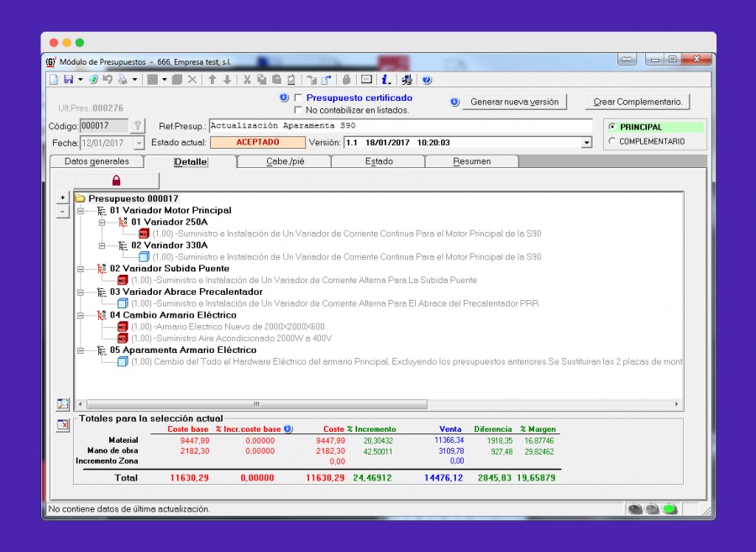Click the blue info icon beside Presupuesto certificado
Viewport: 756px width, 552px height.
(x=284, y=97)
